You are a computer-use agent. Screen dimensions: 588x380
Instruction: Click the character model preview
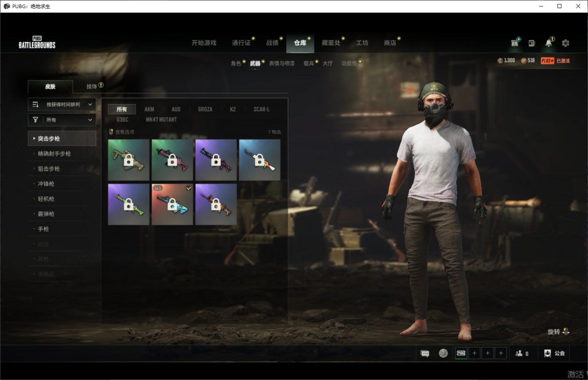[434, 210]
